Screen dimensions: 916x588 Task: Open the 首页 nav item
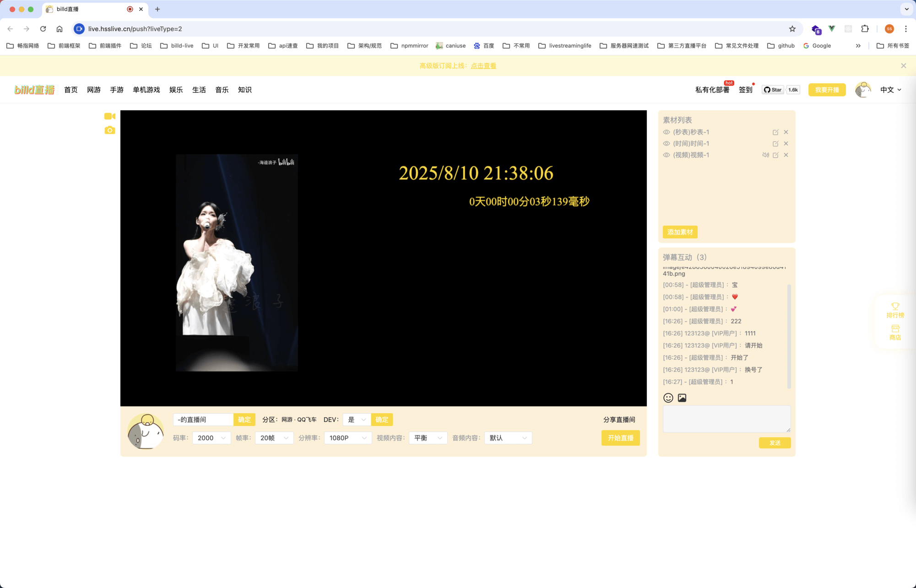point(71,90)
